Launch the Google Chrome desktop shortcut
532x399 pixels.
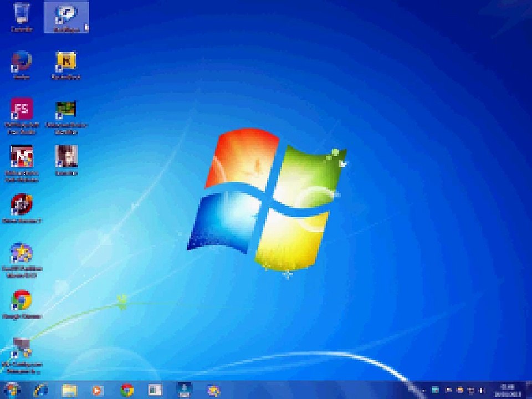[x=22, y=304]
